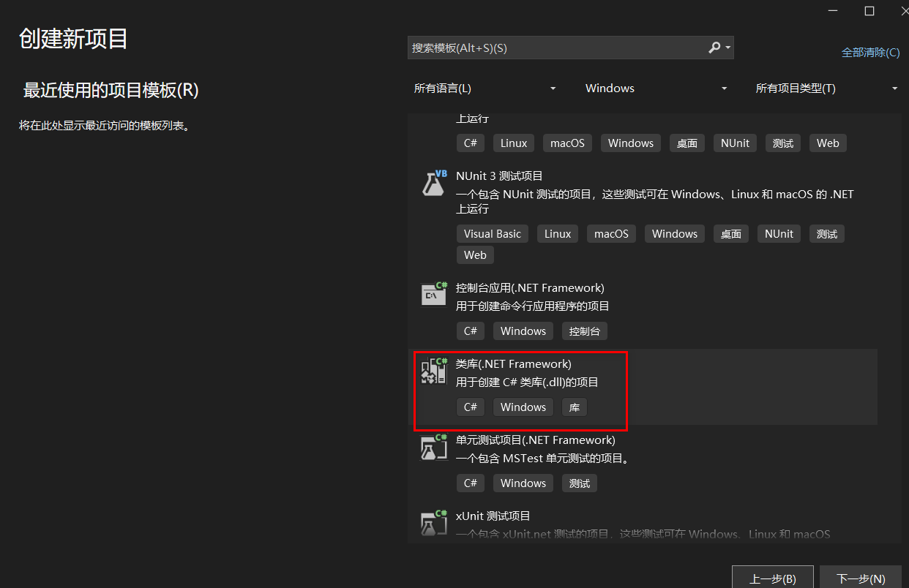This screenshot has height=588, width=909.
Task: Focus the 搜索模板 template search field
Action: [556, 48]
